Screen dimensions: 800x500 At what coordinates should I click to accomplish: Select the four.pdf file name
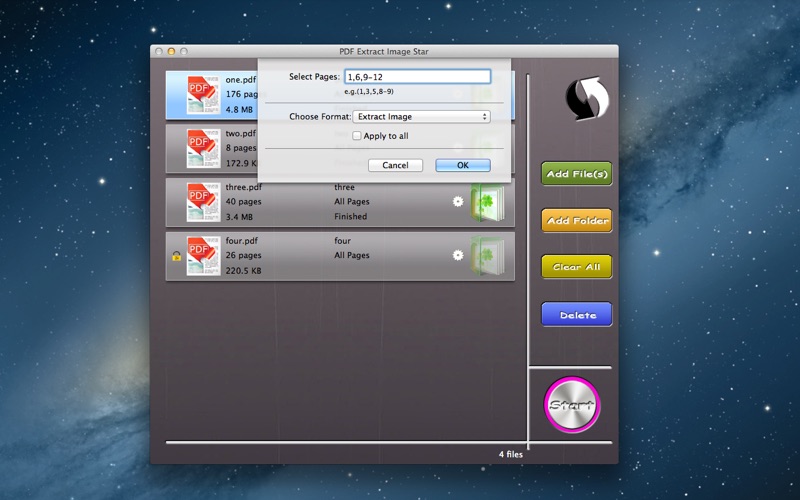point(242,240)
